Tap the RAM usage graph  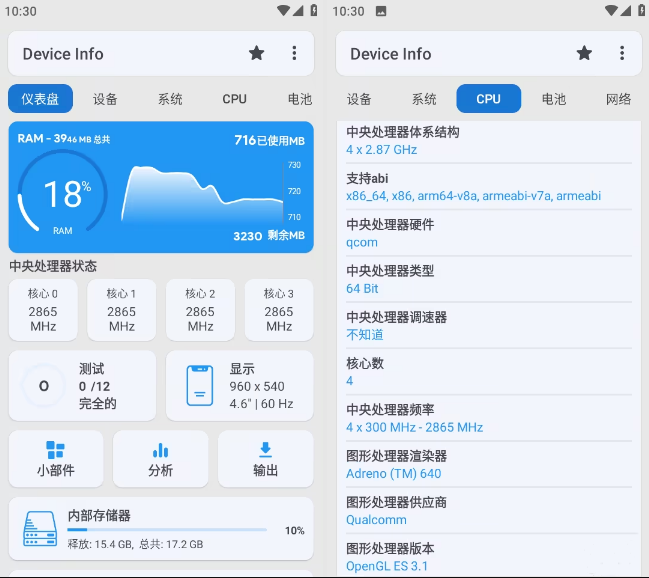(x=203, y=193)
